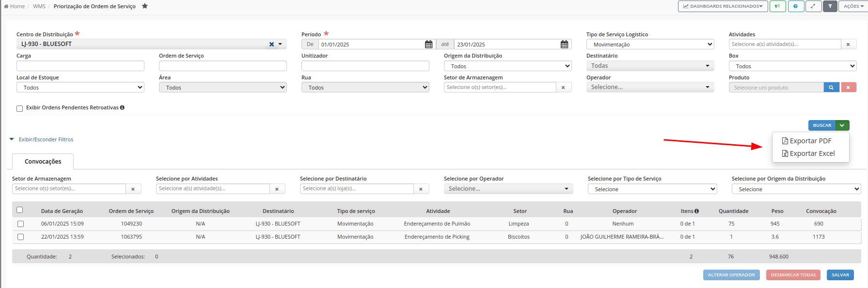Click the Carga input field

point(80,66)
